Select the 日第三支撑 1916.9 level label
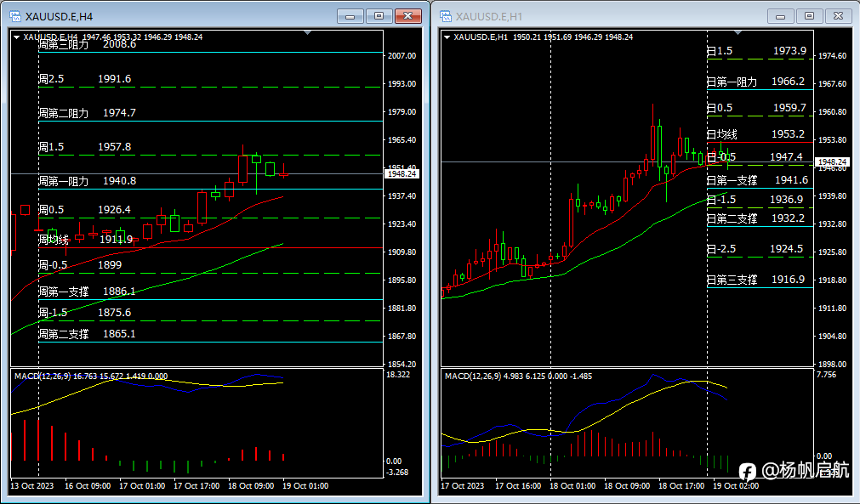 pyautogui.click(x=755, y=280)
